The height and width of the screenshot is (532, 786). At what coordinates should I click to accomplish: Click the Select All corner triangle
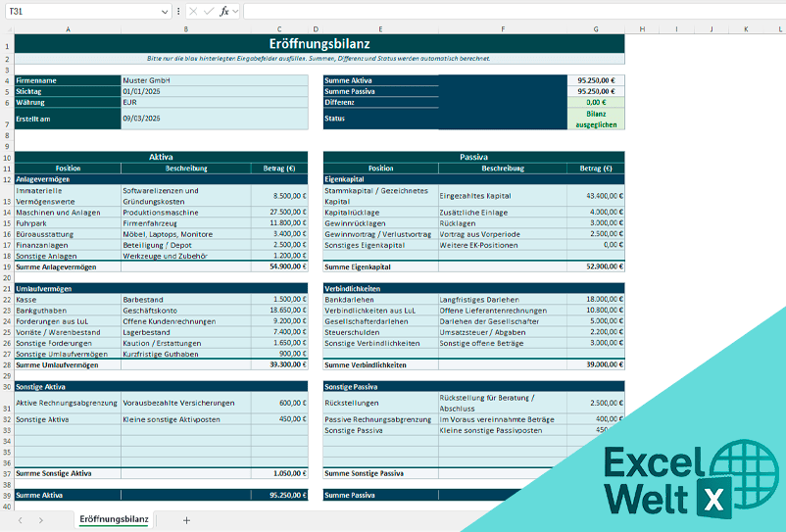coord(7,29)
